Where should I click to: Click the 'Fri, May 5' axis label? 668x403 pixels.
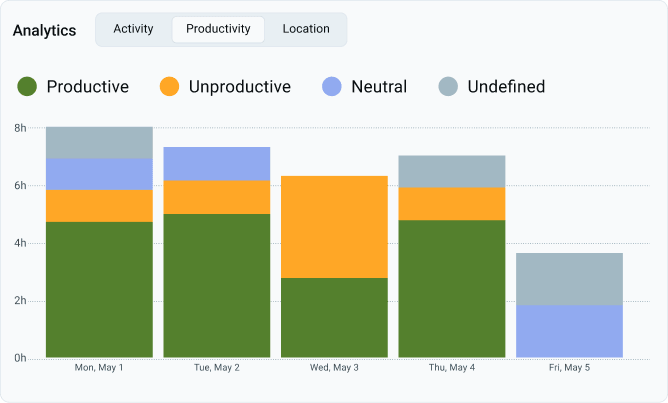(570, 368)
